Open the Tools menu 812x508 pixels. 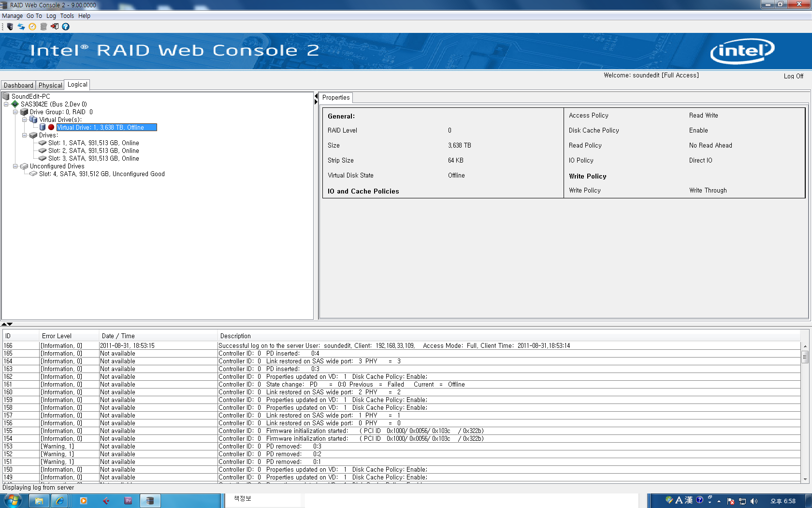point(67,16)
